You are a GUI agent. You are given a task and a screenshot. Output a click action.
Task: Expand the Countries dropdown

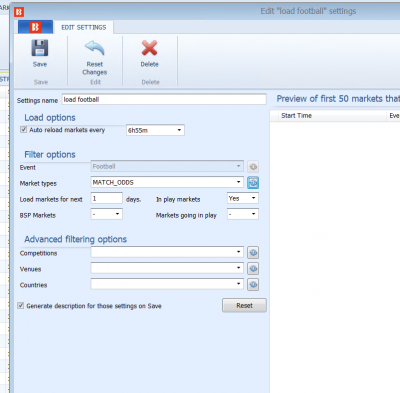[167, 284]
